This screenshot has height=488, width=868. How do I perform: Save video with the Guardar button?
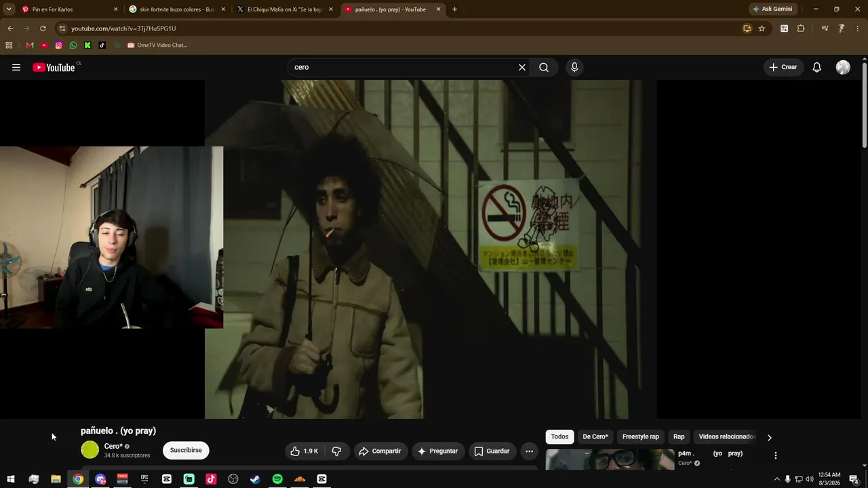coord(492,451)
